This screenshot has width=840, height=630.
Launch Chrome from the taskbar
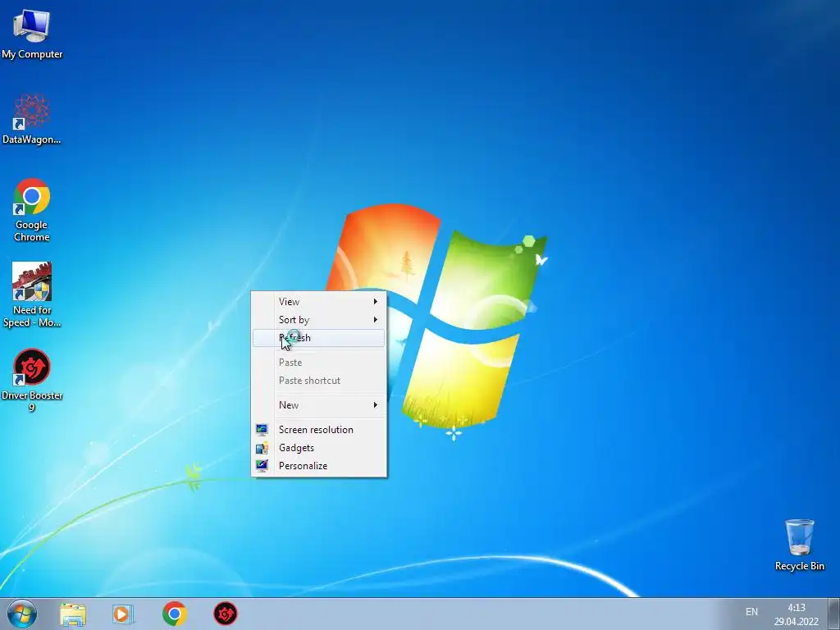tap(174, 614)
